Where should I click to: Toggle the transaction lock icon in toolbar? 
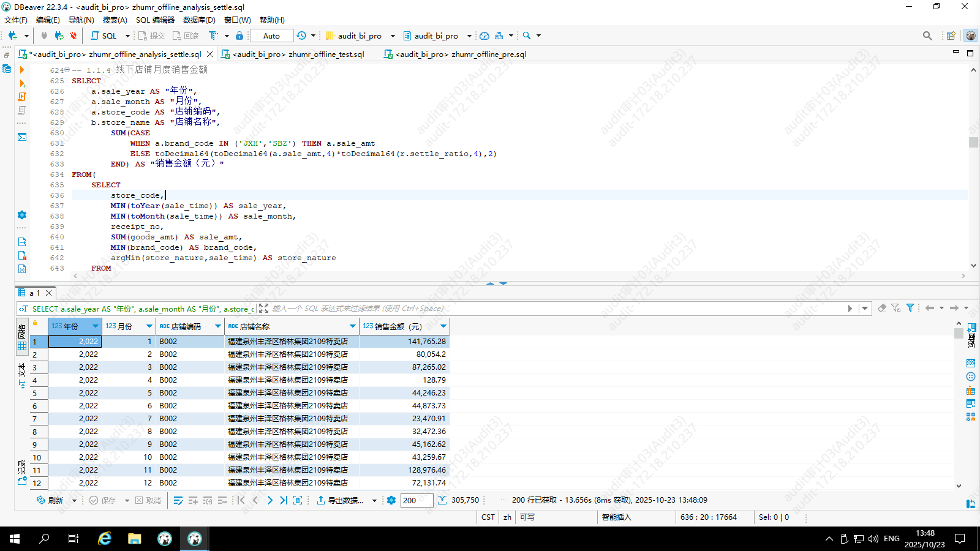239,36
